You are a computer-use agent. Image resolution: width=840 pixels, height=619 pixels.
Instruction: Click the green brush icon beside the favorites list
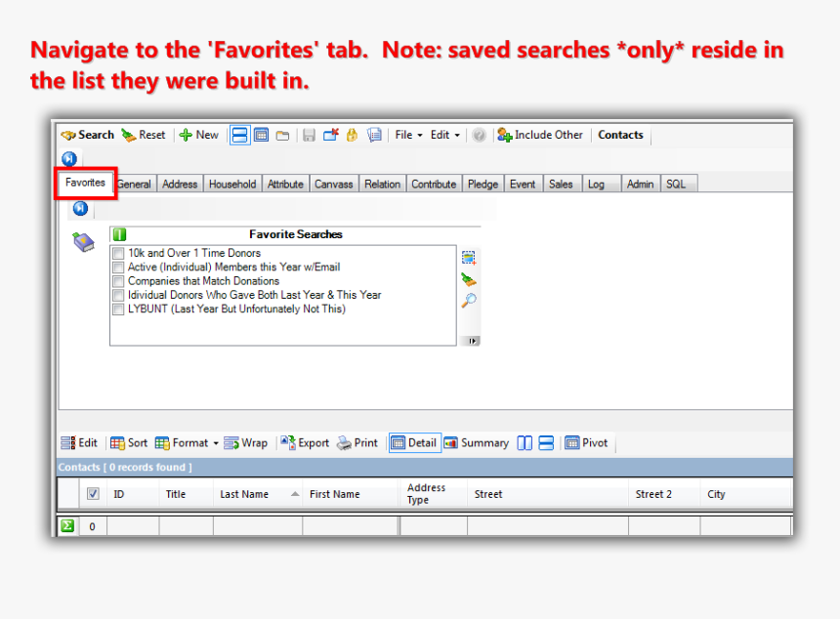click(x=469, y=279)
